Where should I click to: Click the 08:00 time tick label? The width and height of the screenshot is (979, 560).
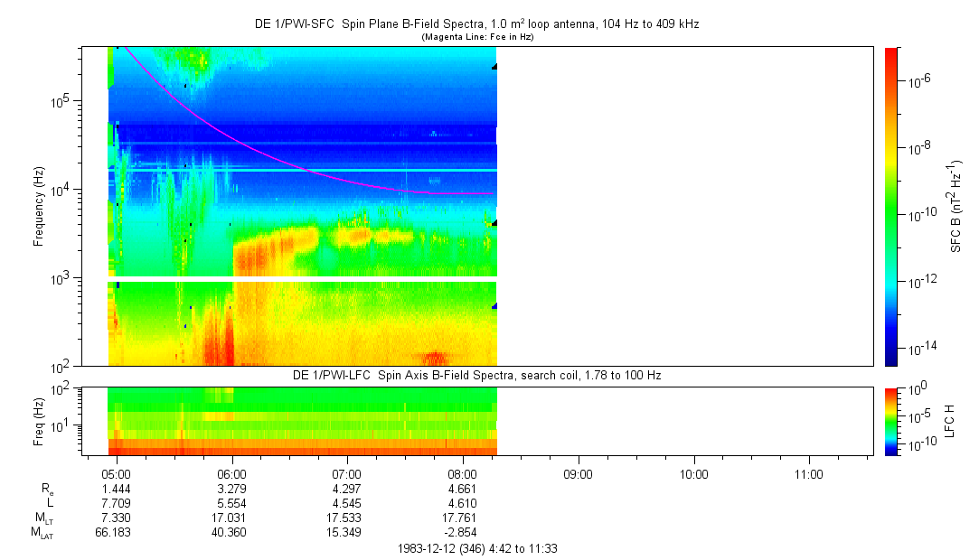coord(463,473)
